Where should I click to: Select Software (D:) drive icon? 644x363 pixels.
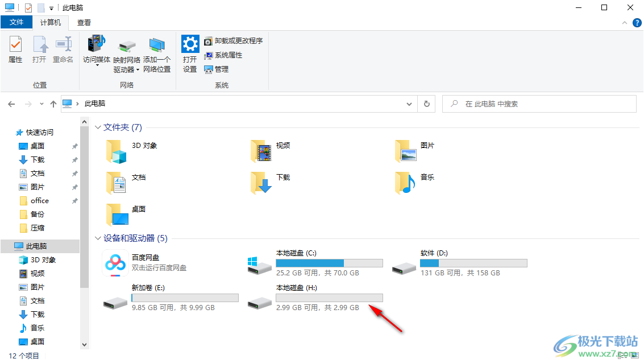[x=404, y=269]
